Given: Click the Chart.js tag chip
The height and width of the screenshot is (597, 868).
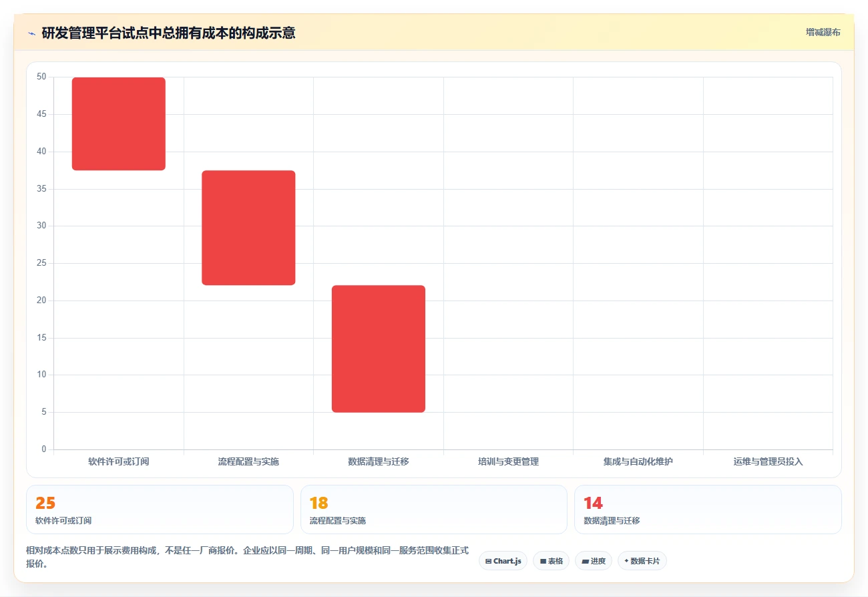Looking at the screenshot, I should coord(503,561).
